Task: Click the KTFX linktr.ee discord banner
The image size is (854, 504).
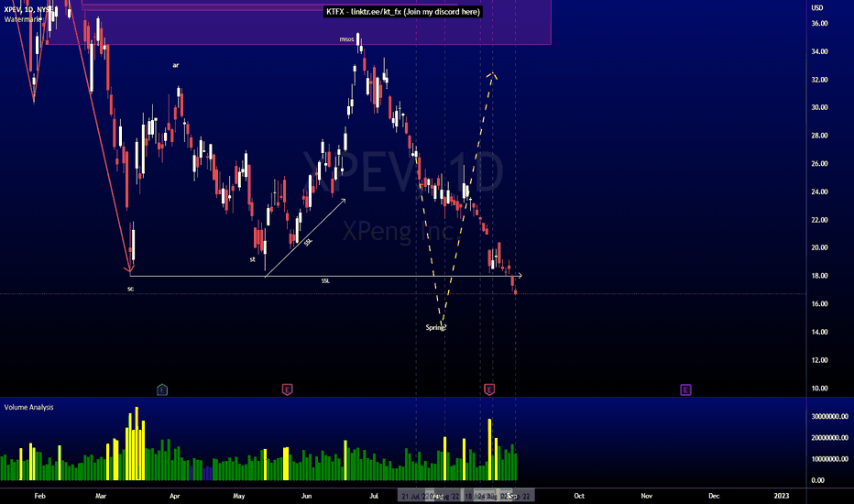Action: [x=403, y=11]
